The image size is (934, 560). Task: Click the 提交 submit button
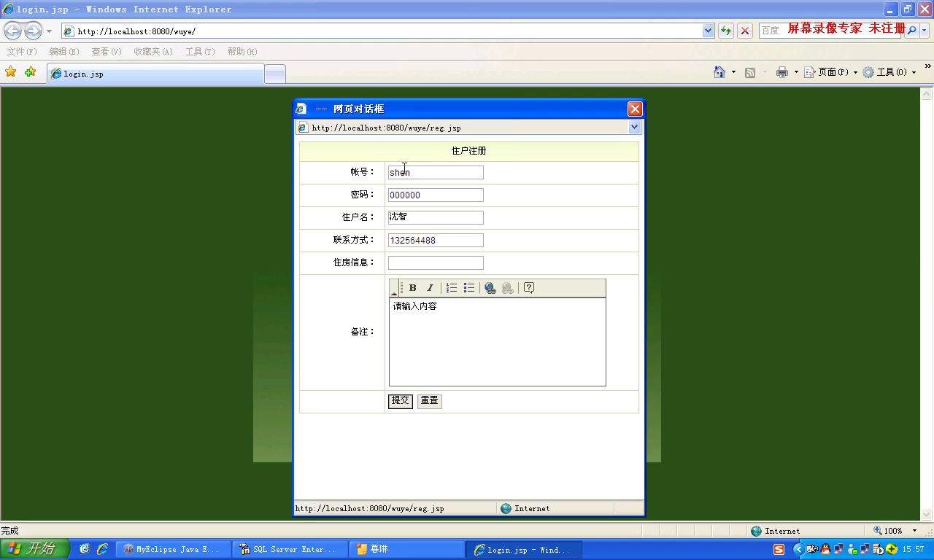(x=400, y=401)
